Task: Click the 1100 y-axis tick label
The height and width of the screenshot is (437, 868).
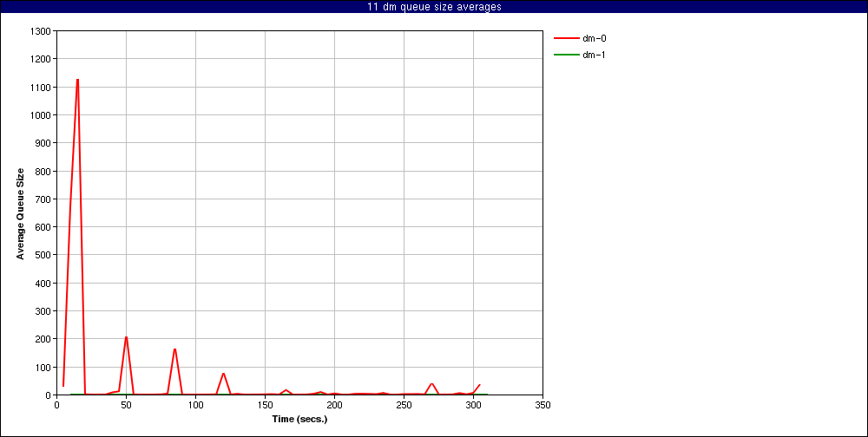Action: tap(43, 88)
